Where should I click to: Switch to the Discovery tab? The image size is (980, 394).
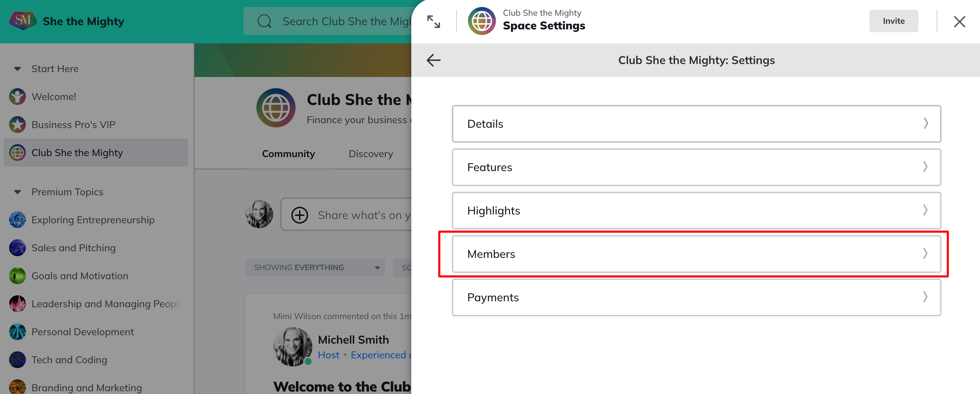pyautogui.click(x=370, y=154)
